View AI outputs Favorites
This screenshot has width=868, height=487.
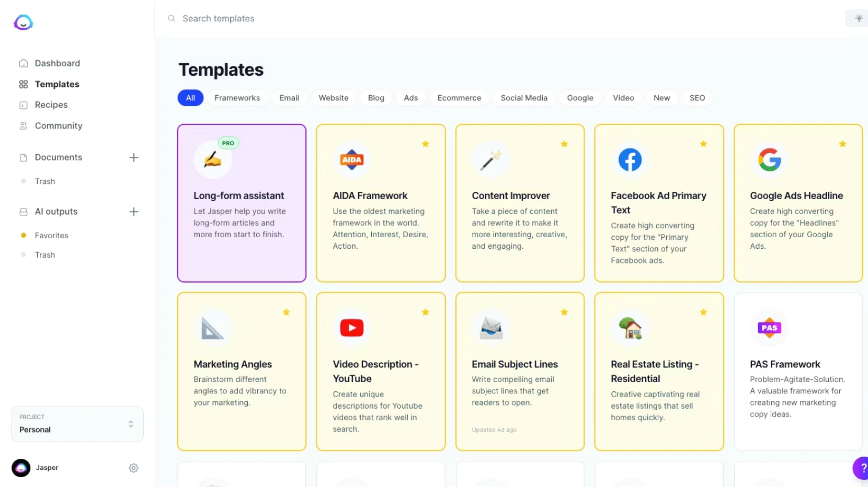pos(51,235)
